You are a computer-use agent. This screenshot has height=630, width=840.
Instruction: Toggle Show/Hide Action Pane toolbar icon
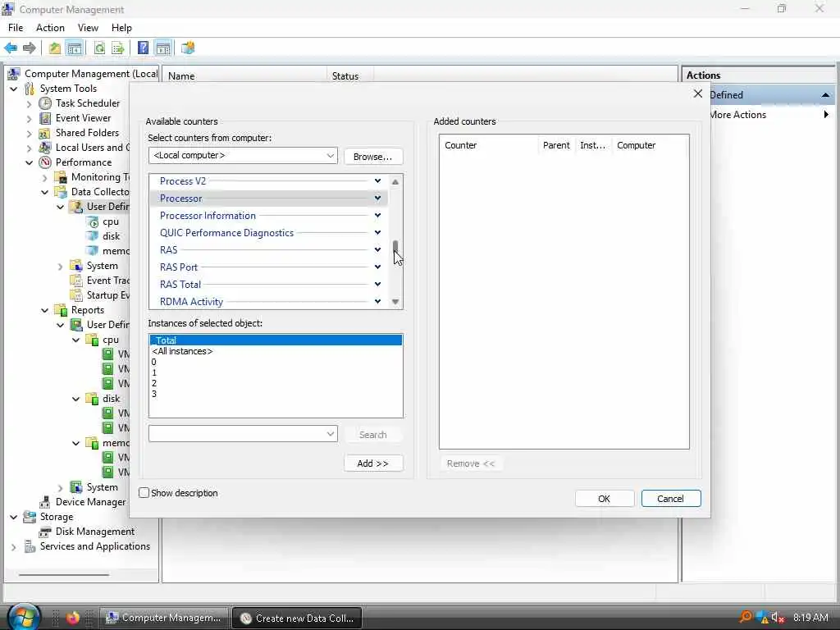coord(163,48)
